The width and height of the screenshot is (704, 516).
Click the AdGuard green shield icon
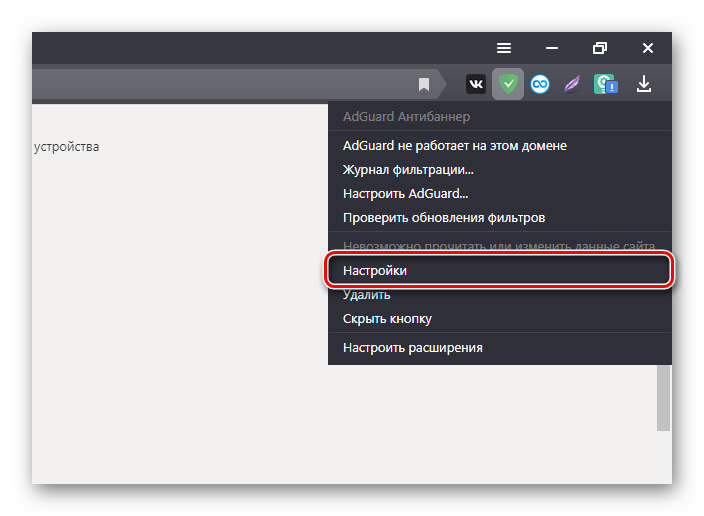coord(508,84)
